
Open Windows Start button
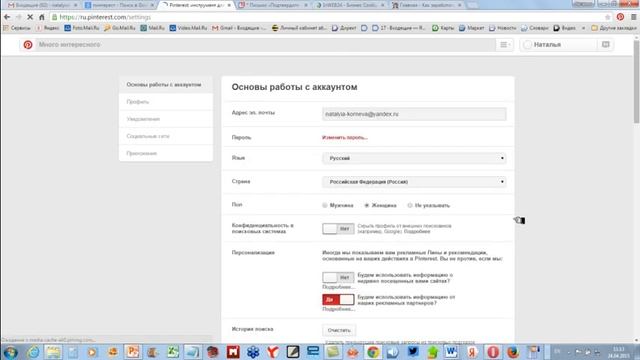[10, 352]
